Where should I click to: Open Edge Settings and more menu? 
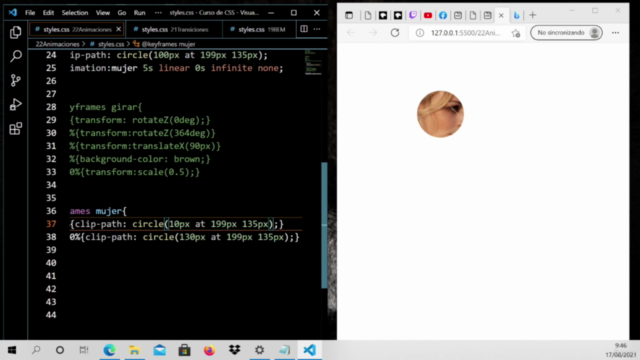615,33
